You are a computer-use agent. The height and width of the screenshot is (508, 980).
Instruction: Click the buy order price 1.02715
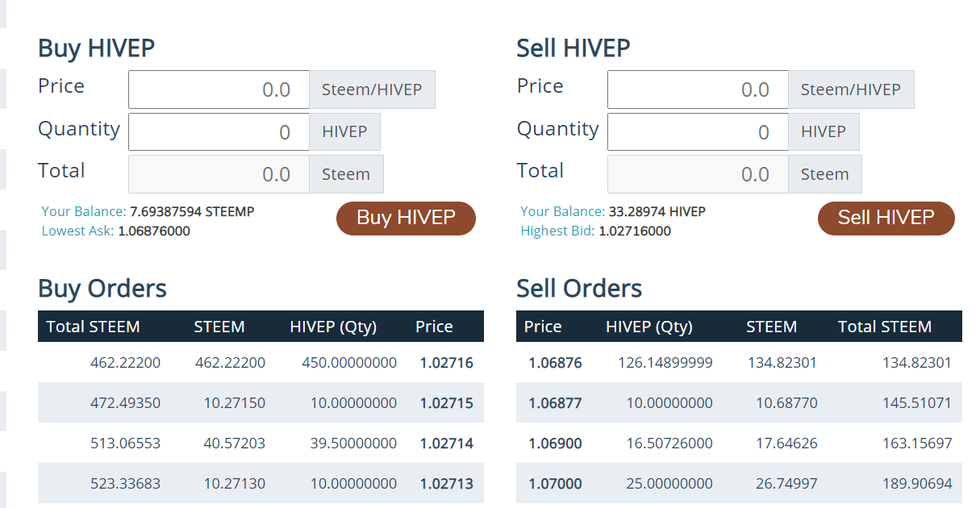(x=447, y=403)
